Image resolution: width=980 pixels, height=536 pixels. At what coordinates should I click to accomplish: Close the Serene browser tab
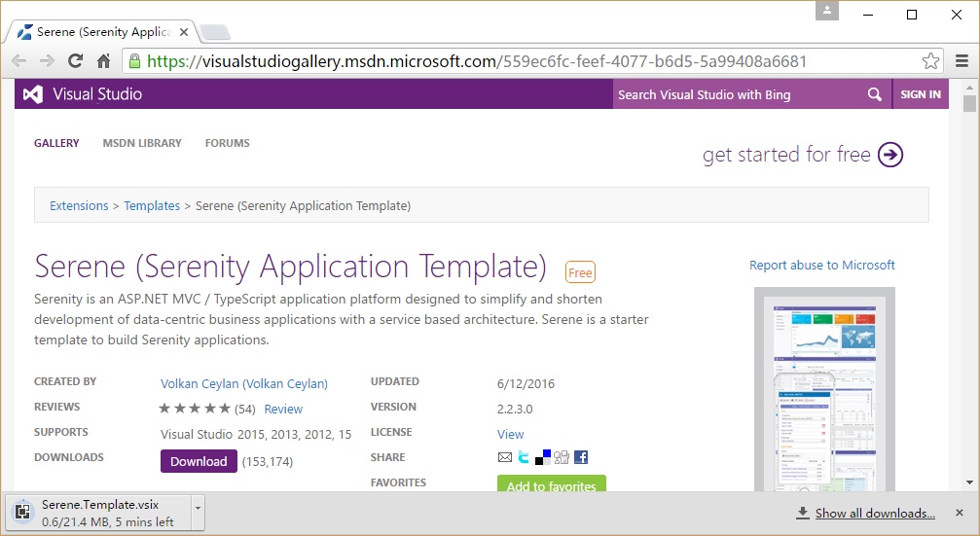click(184, 32)
